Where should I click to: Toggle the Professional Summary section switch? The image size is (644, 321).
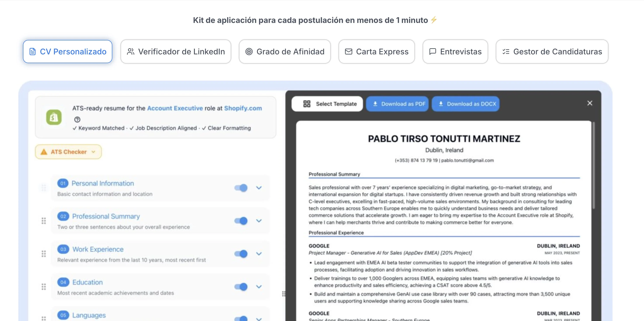tap(241, 221)
